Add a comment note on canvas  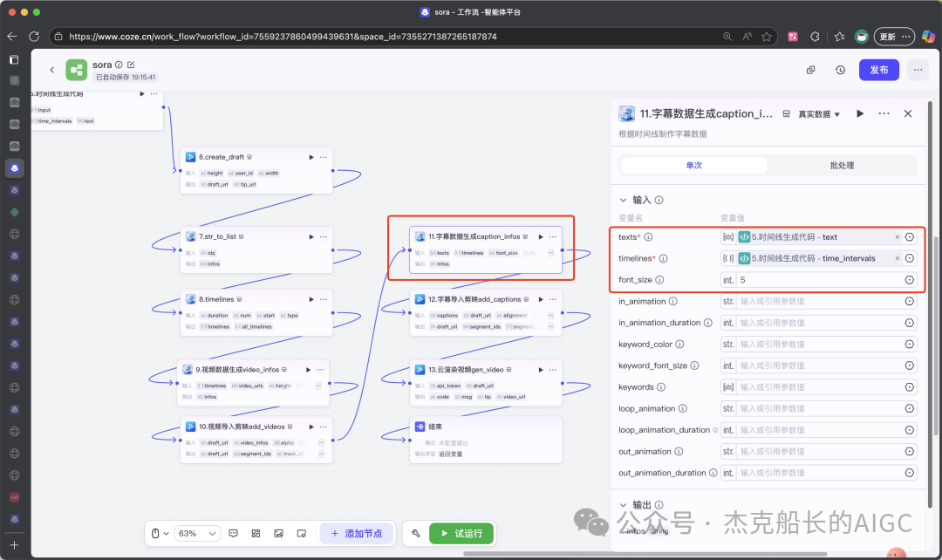(234, 534)
